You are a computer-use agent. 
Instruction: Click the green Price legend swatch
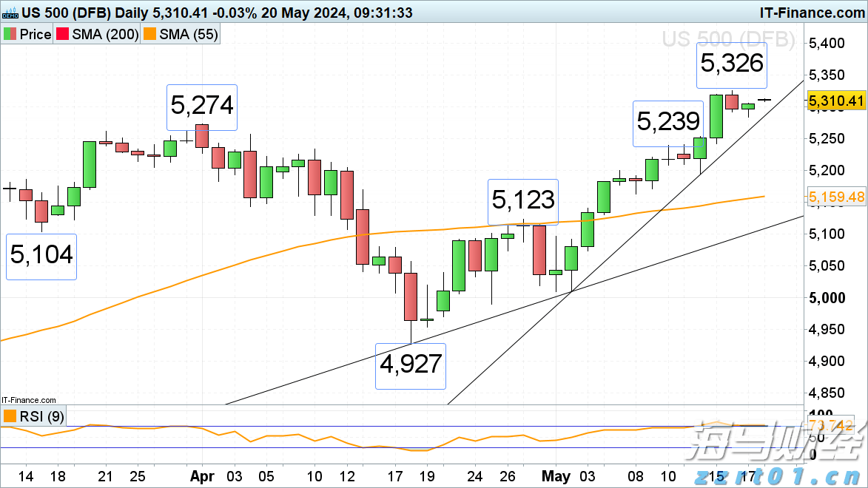click(x=10, y=34)
